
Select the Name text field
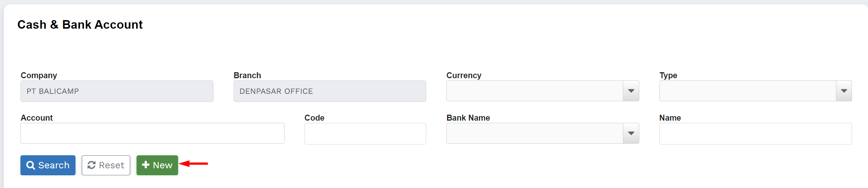pyautogui.click(x=755, y=134)
